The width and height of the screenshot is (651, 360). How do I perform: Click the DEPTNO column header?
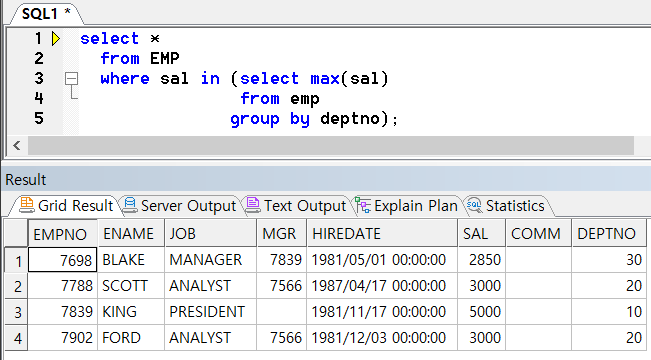(x=609, y=234)
